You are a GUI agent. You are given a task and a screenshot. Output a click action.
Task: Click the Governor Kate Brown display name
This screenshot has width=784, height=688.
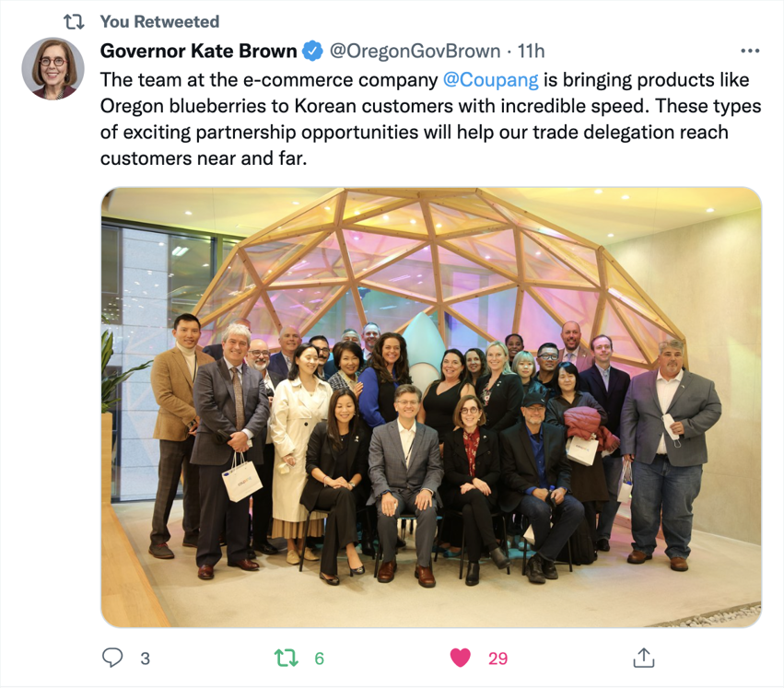[x=198, y=51]
